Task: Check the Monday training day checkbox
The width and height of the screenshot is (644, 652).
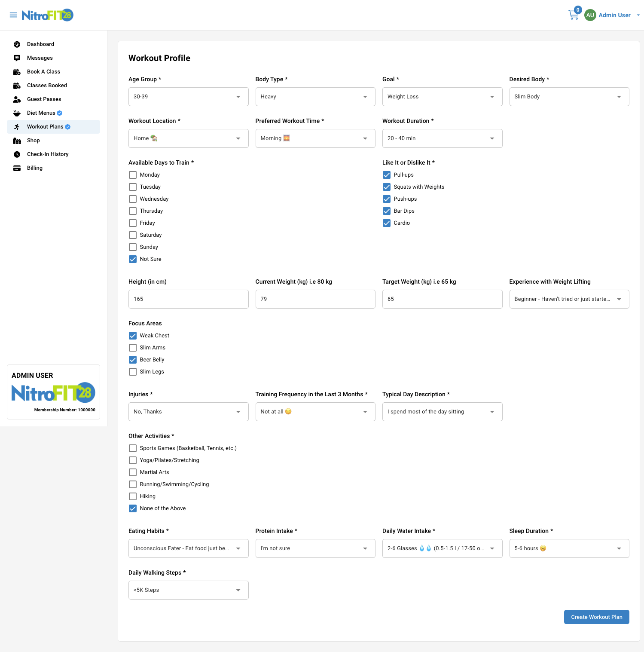Action: (x=133, y=175)
